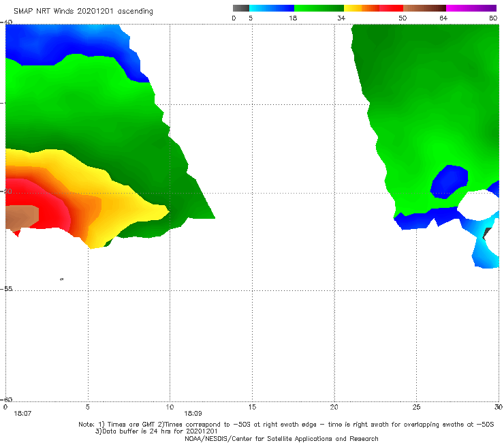504x443 pixels.
Task: Click the colorbar label '64'
Action: tap(443, 18)
